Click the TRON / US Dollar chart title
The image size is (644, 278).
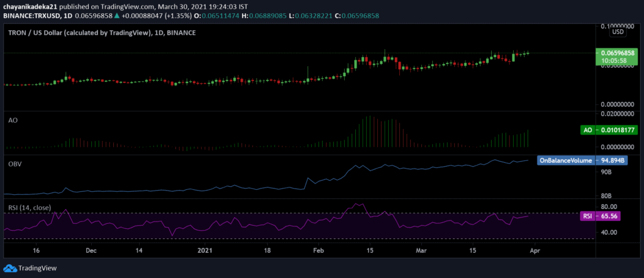102,33
